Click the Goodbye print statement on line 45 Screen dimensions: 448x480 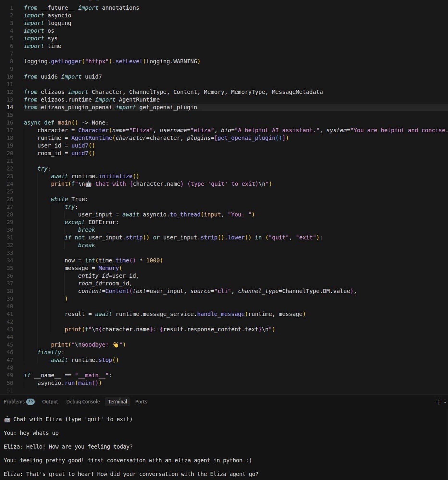pyautogui.click(x=88, y=345)
